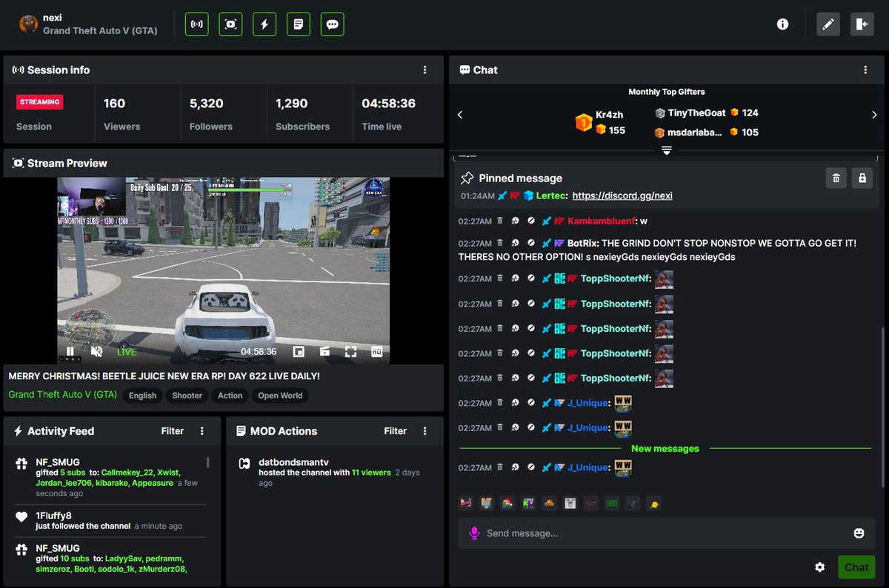This screenshot has height=588, width=889.
Task: Enable picture-in-picture on the stream preview
Action: pos(299,352)
